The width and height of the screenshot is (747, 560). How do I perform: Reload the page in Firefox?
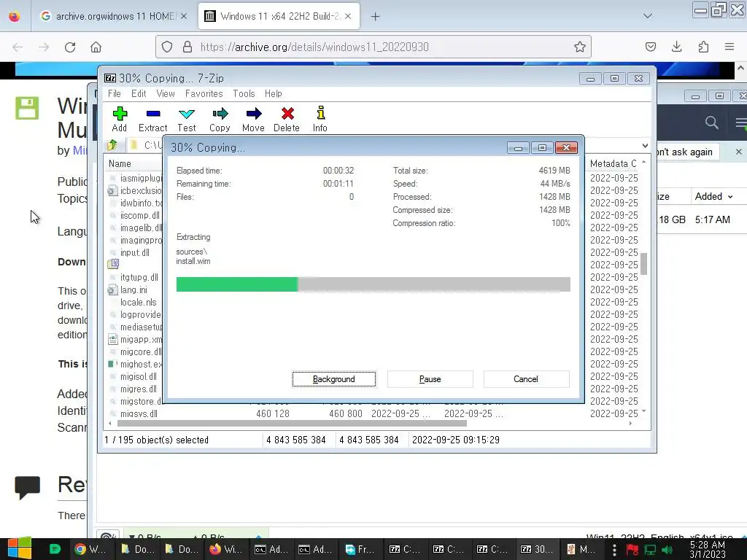[70, 47]
